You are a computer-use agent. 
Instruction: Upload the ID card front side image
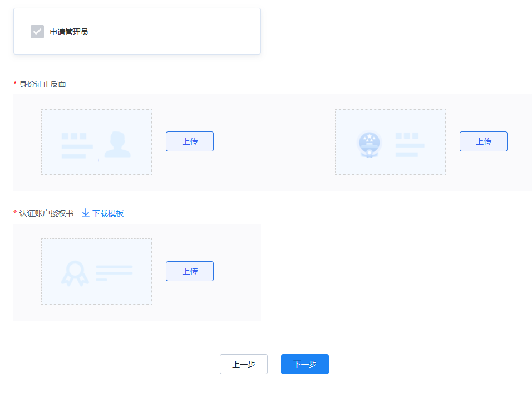tap(190, 141)
